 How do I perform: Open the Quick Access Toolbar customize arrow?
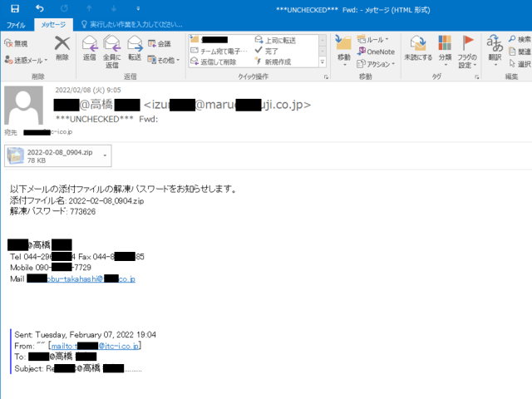click(138, 9)
